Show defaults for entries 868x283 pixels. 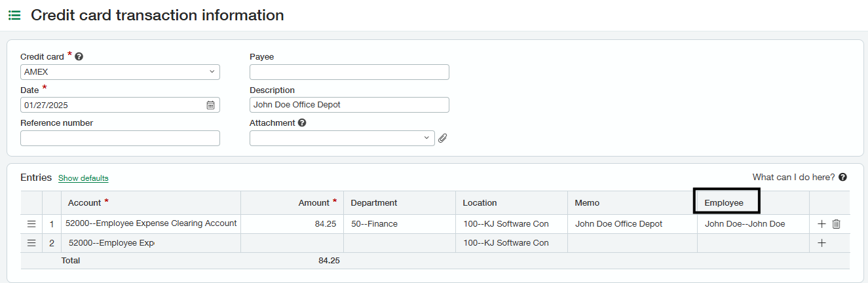click(x=83, y=178)
